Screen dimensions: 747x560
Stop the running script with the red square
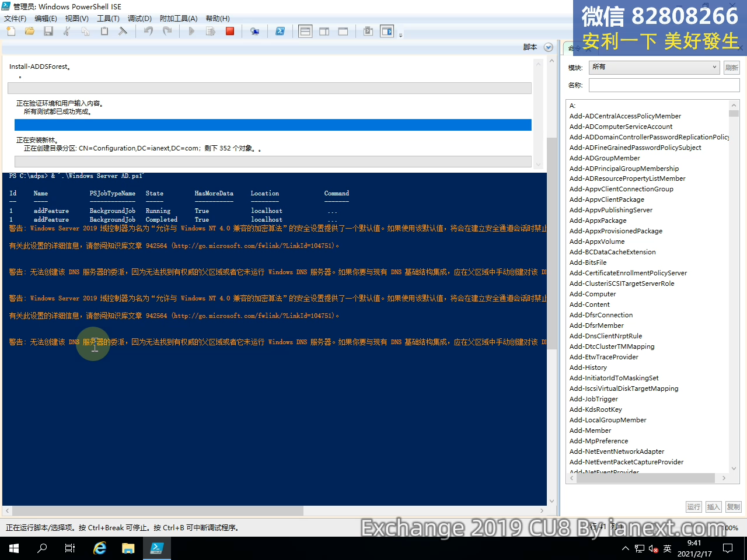230,32
